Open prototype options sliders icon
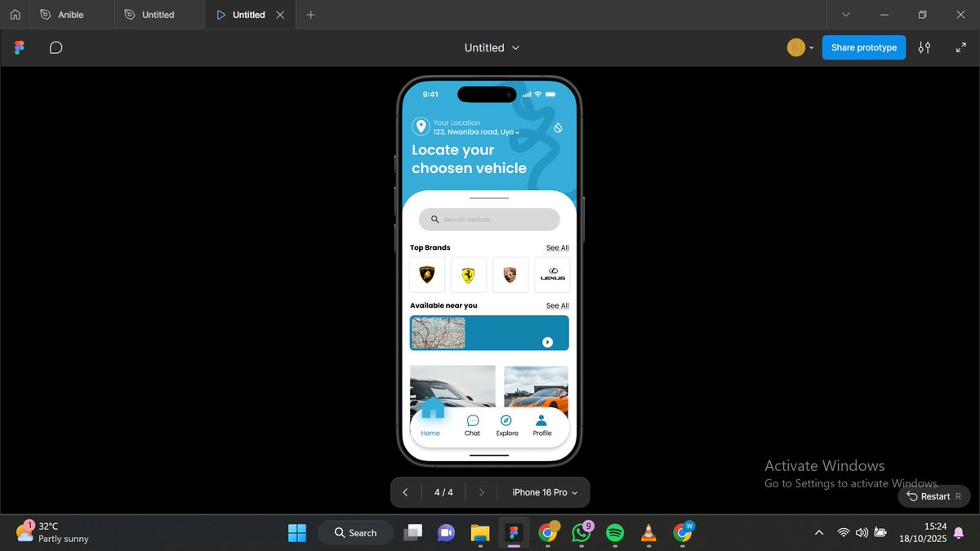The height and width of the screenshot is (551, 980). pos(924,47)
